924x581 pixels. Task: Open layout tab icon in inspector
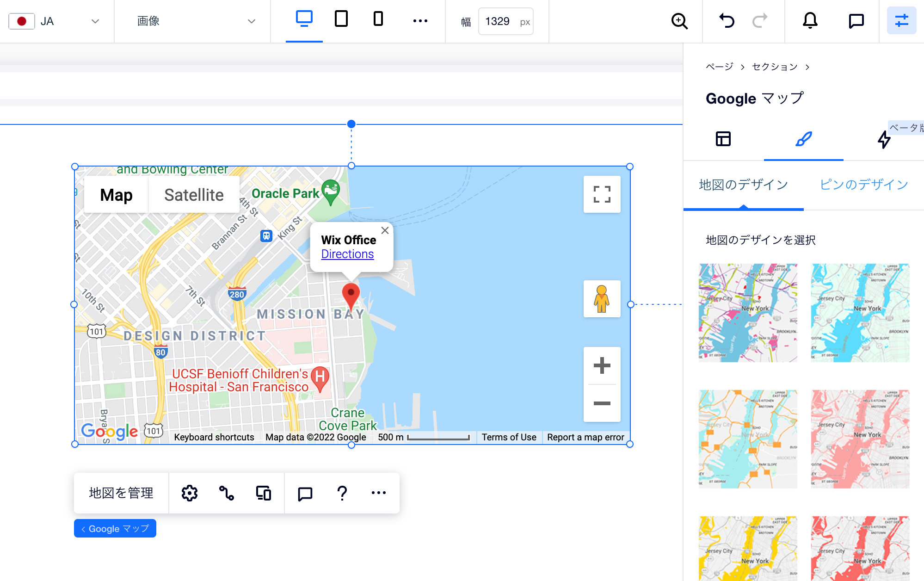click(723, 139)
